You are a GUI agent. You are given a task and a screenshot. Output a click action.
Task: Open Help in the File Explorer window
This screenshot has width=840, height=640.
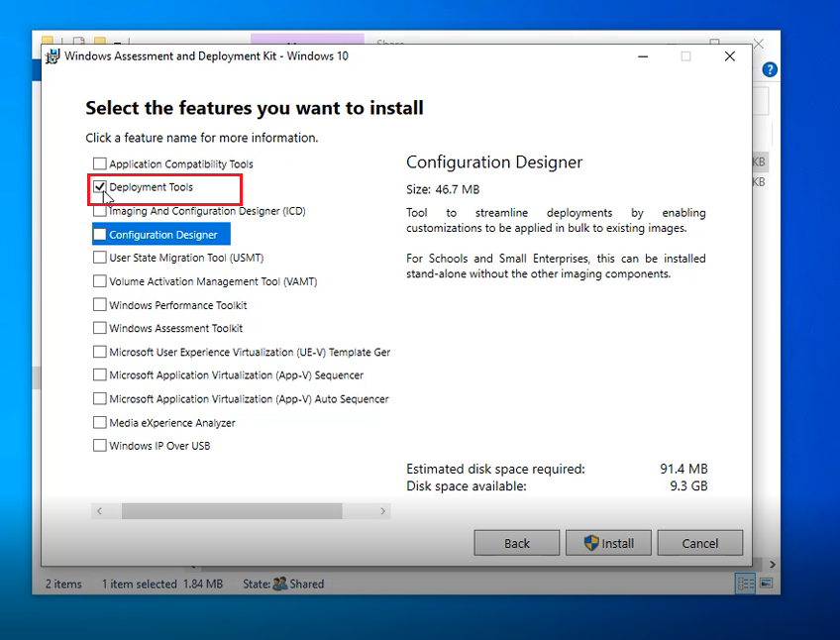tap(770, 69)
